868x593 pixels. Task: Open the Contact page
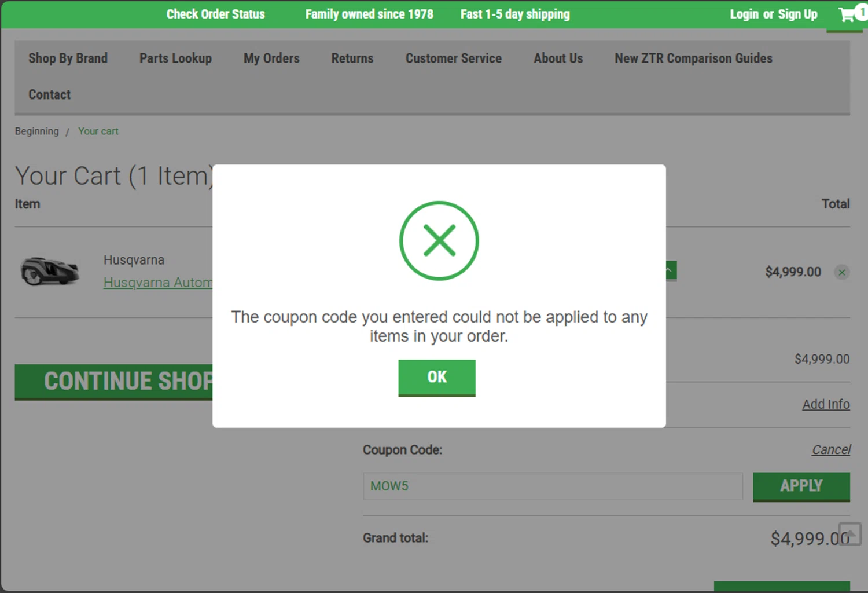pos(49,95)
